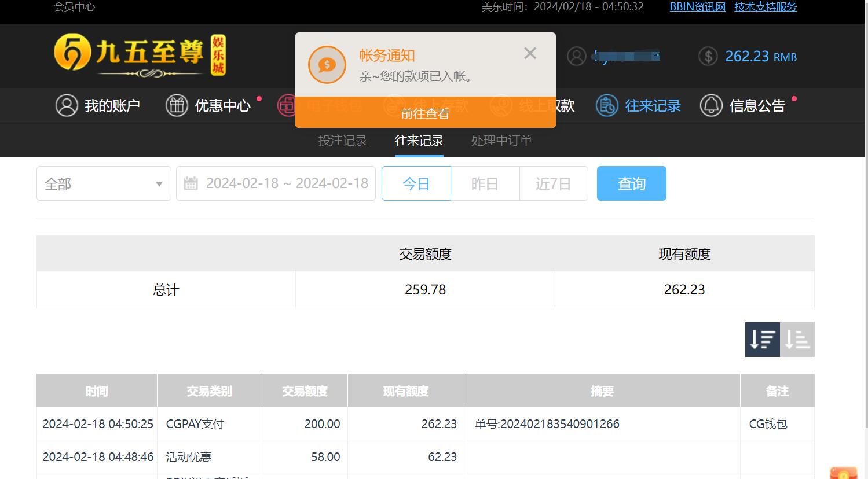Screen dimensions: 868x479
Task: Click the 2024-02-18 04:48:46 time cell
Action: (98, 457)
